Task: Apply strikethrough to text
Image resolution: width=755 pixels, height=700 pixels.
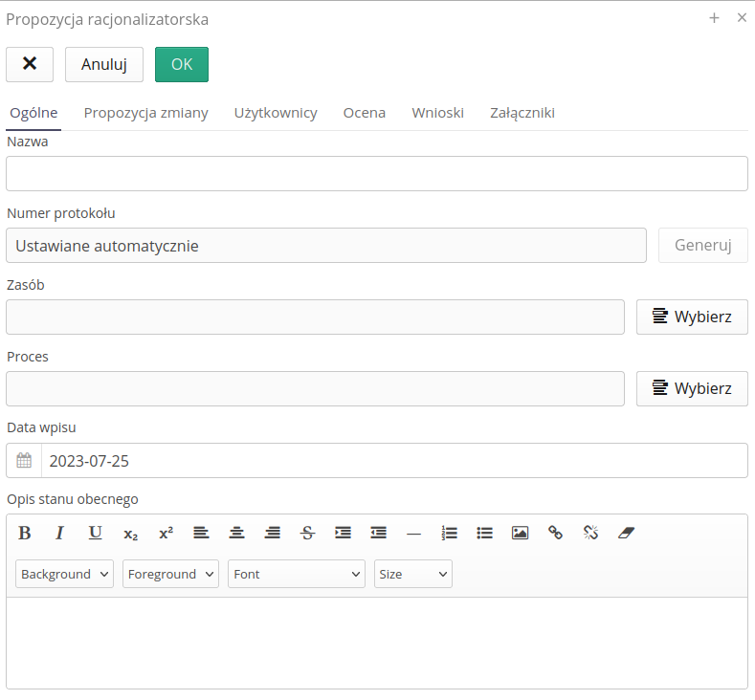Action: point(307,534)
